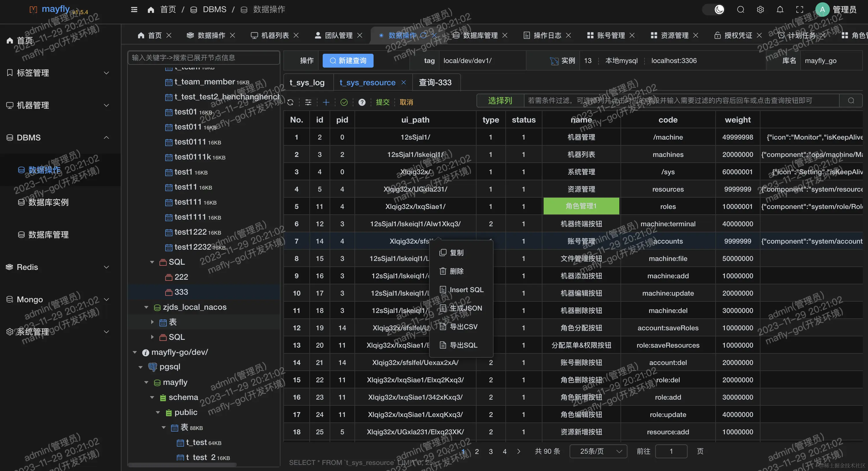Click the plus icon to add row
Image resolution: width=868 pixels, height=471 pixels.
point(326,102)
